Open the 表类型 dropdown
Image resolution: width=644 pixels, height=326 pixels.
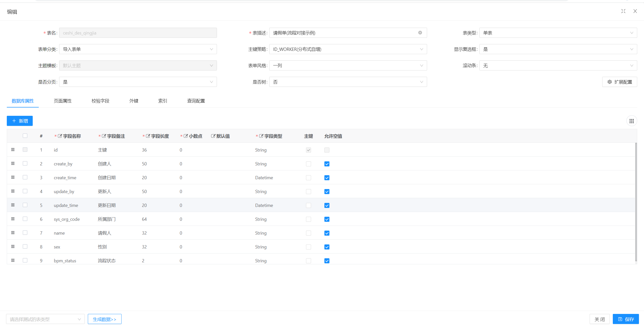pos(558,33)
